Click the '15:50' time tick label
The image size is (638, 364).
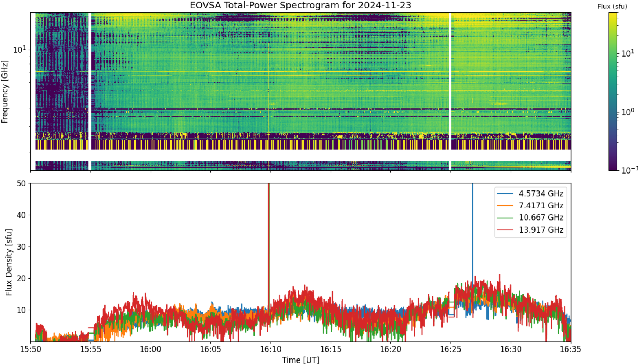(x=30, y=349)
